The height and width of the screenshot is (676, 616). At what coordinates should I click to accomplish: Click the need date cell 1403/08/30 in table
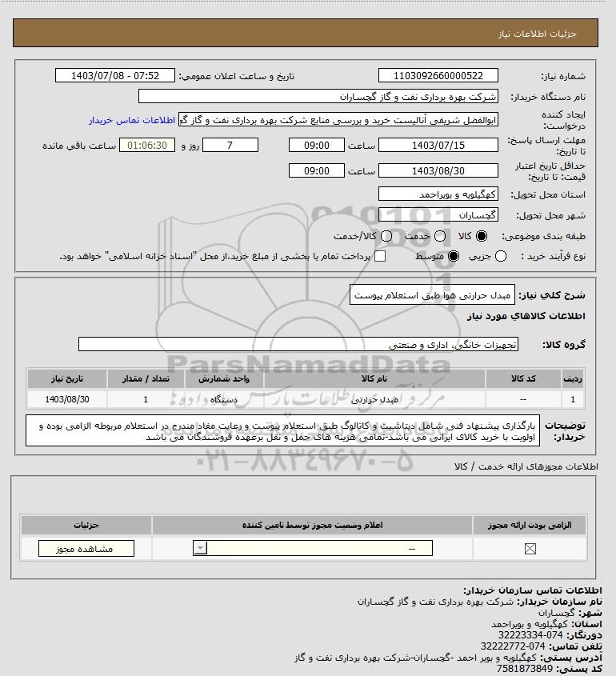pyautogui.click(x=67, y=399)
